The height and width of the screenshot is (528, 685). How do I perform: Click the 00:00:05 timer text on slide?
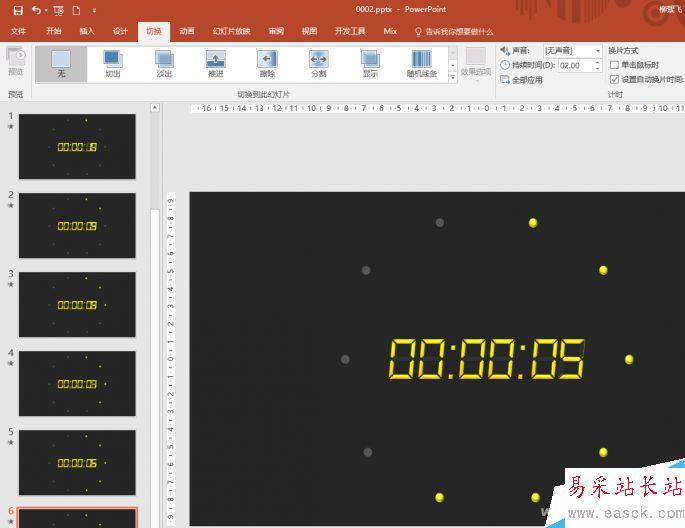point(487,359)
